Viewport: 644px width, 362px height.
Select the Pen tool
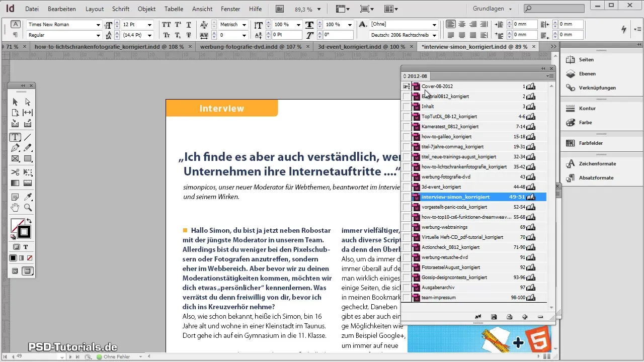pos(15,148)
